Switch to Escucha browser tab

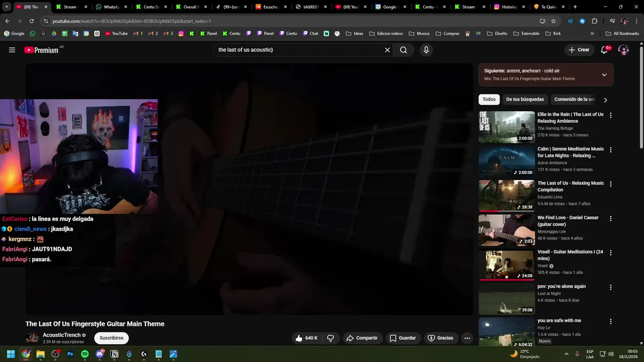[271, 7]
